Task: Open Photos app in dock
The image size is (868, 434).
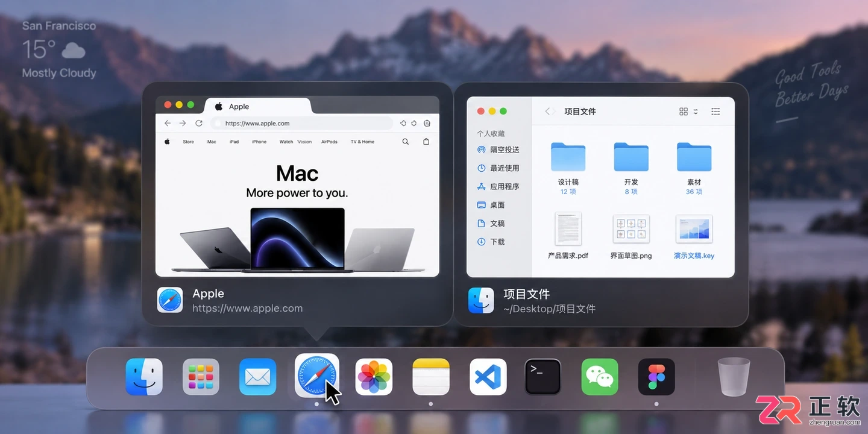Action: [374, 377]
